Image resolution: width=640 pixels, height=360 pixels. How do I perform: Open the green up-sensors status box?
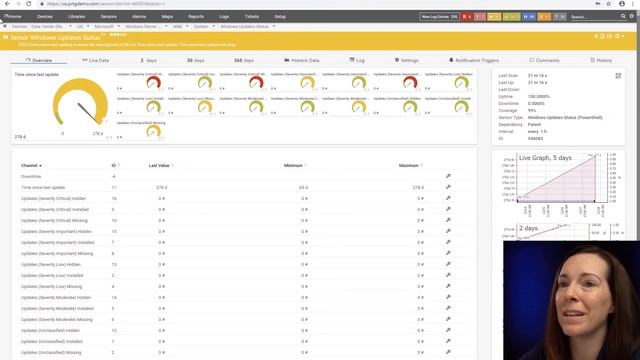pos(511,17)
